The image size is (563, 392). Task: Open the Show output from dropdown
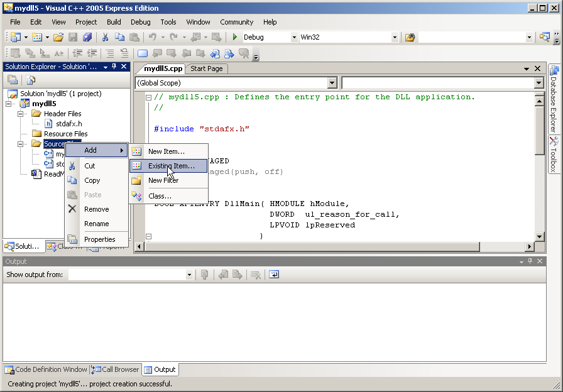pos(189,275)
